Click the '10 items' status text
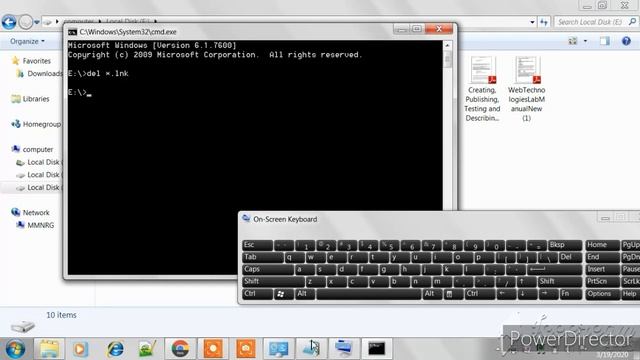The width and height of the screenshot is (640, 360). pyautogui.click(x=61, y=315)
